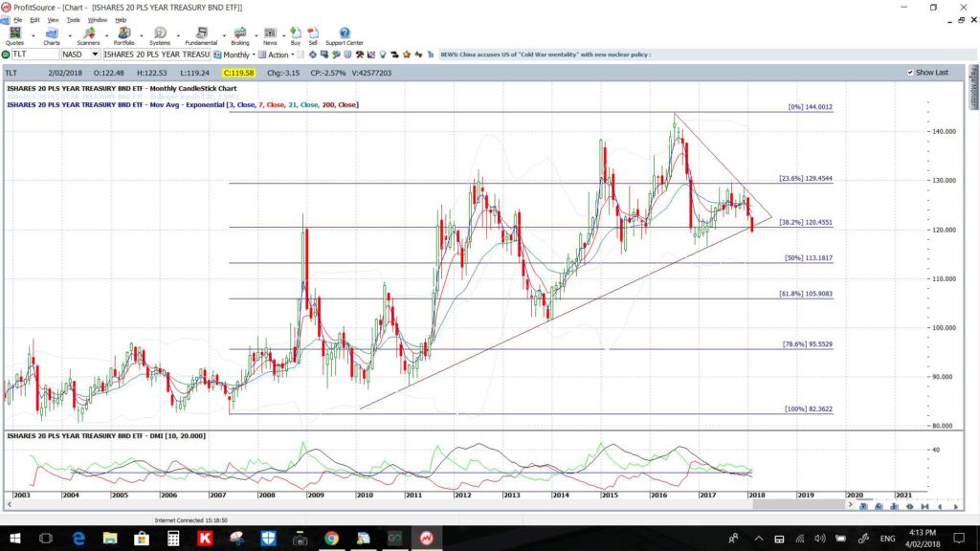This screenshot has width=980, height=551.
Task: Click the gold star icon in chart toolbar
Action: click(406, 55)
